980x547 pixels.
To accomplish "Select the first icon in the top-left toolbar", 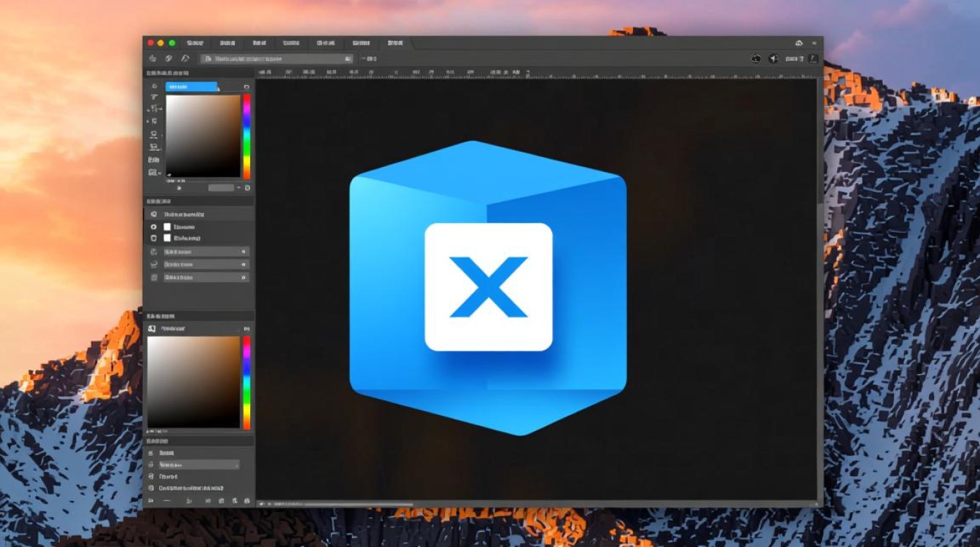I will point(152,58).
